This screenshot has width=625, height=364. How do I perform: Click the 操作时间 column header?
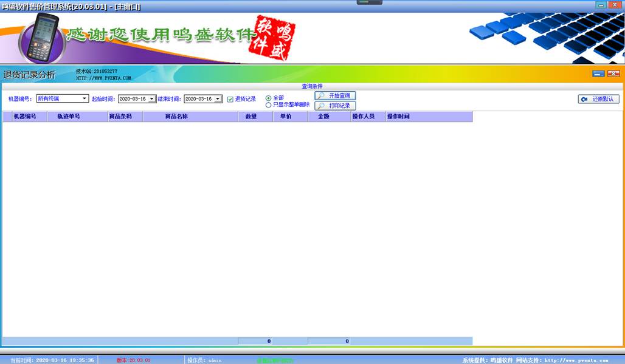[398, 117]
